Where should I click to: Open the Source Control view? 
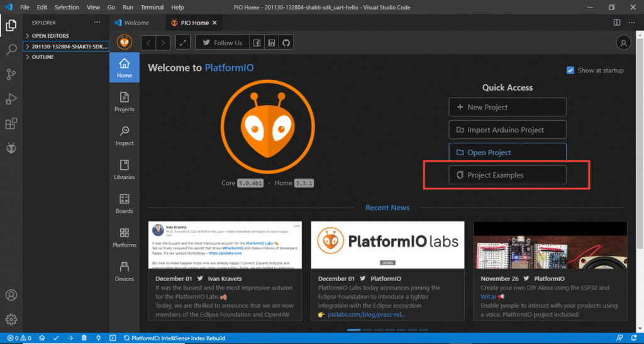(x=11, y=74)
